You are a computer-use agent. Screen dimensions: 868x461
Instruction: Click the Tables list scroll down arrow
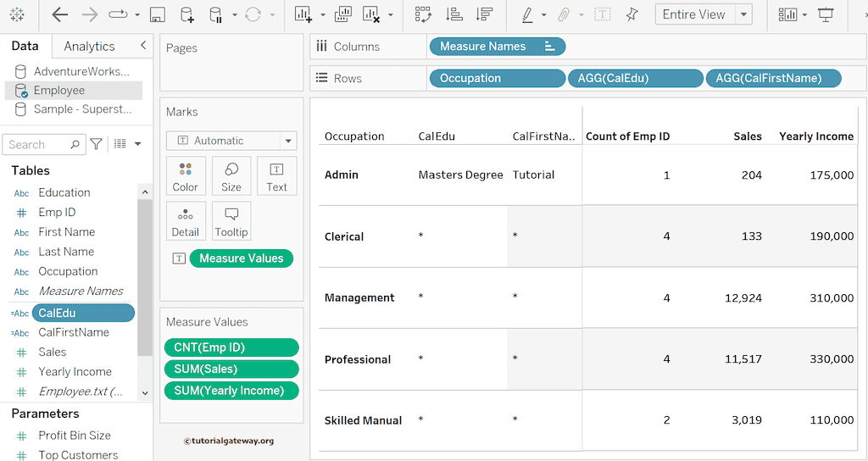point(145,392)
